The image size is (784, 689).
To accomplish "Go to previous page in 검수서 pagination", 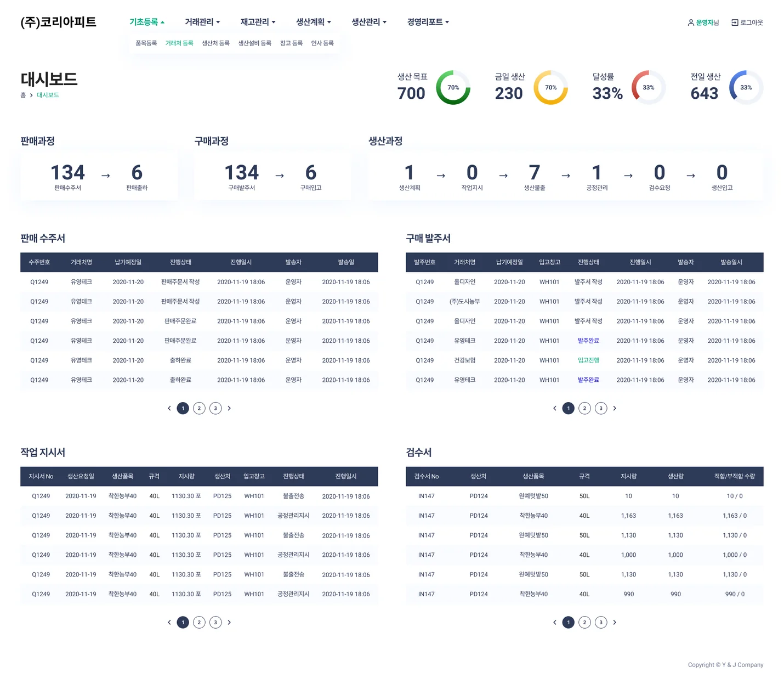I will click(554, 622).
